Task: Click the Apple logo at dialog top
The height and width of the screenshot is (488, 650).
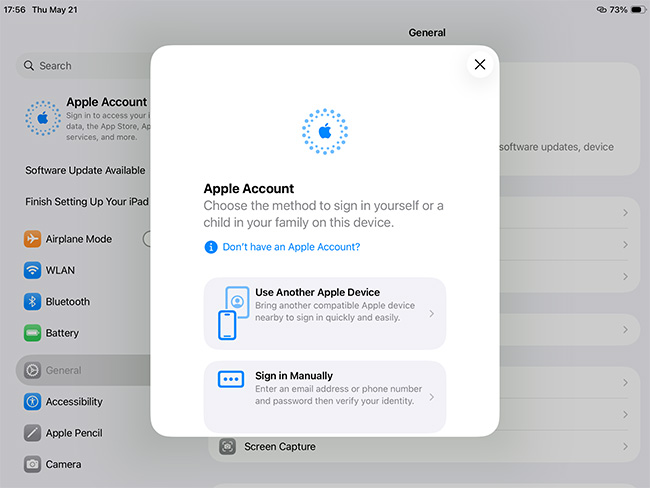Action: click(325, 131)
